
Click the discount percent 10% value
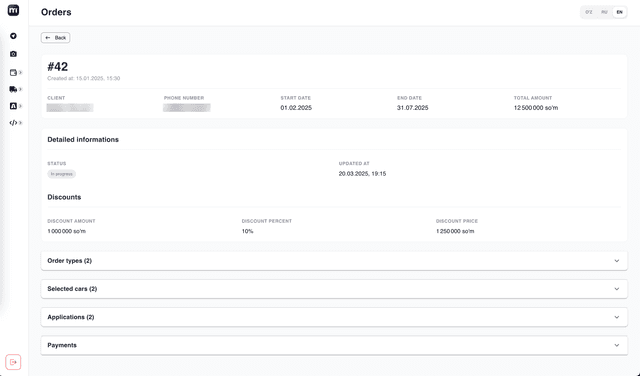[247, 231]
